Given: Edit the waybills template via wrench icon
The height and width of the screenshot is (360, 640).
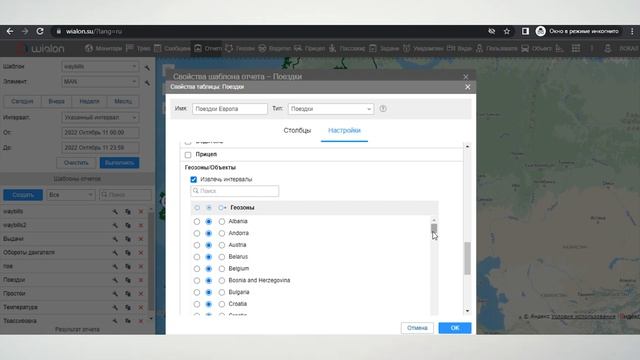Looking at the screenshot, I should coord(116,212).
